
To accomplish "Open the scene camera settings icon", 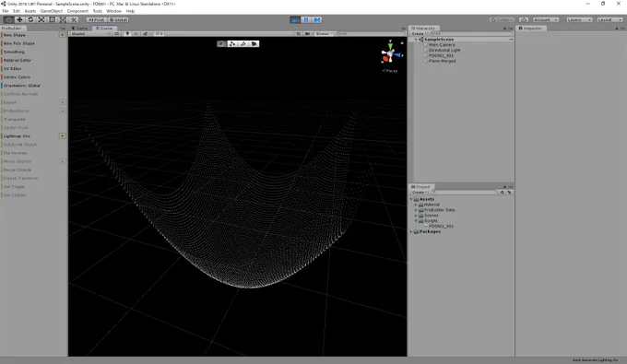I will (308, 34).
